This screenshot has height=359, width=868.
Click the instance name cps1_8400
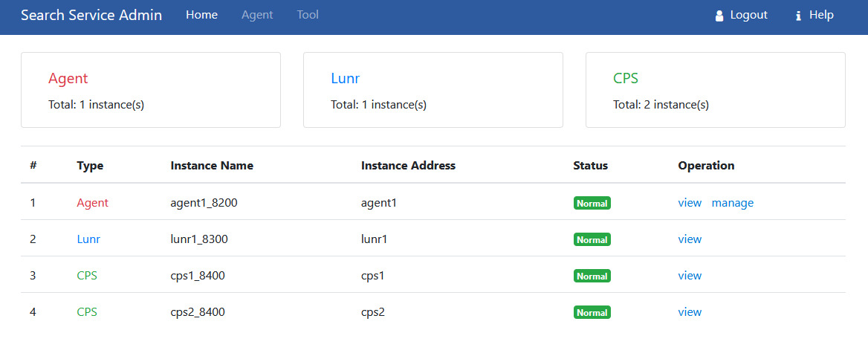pyautogui.click(x=198, y=275)
